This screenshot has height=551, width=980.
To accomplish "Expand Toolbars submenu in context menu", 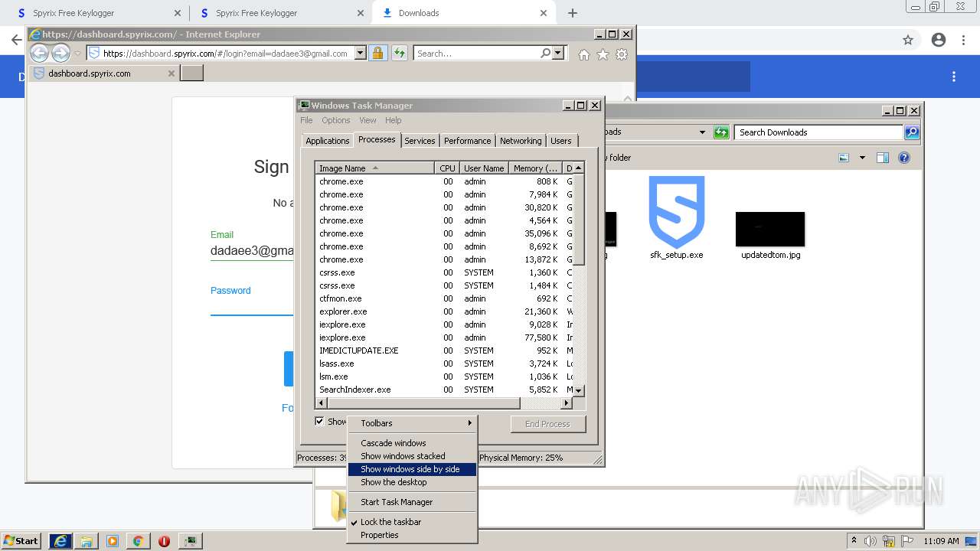I will (412, 423).
